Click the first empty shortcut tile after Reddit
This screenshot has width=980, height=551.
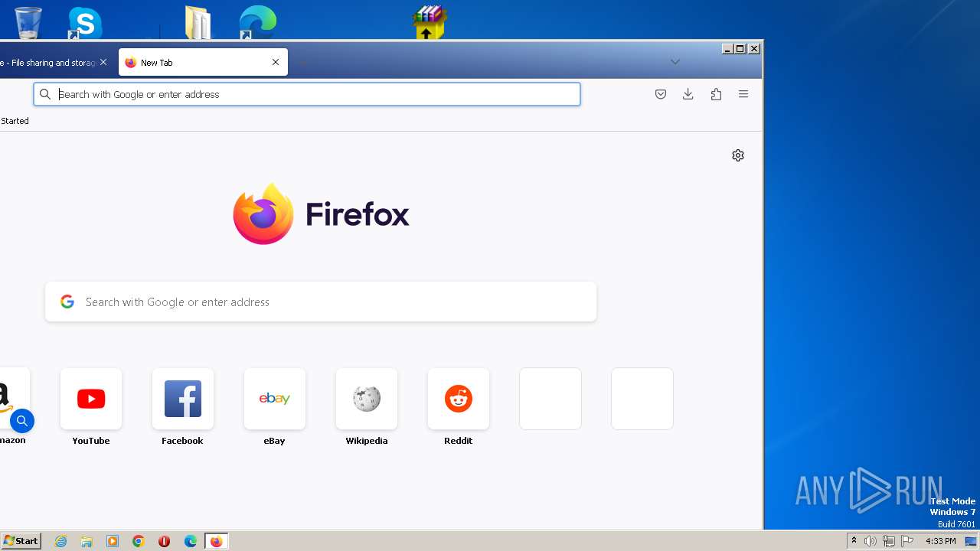[x=550, y=399]
